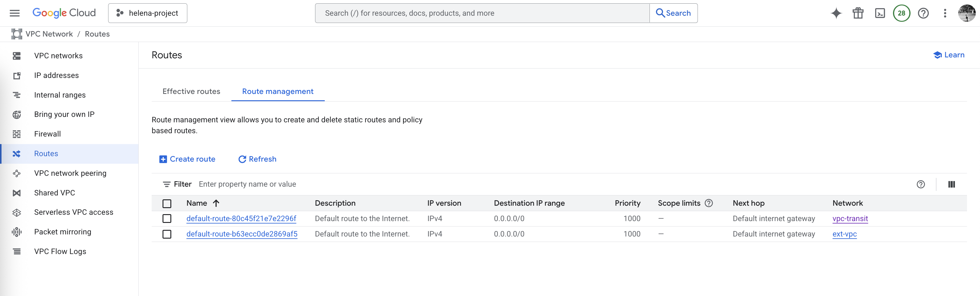The image size is (980, 296).
Task: Click the free trial gift icon
Action: [858, 13]
